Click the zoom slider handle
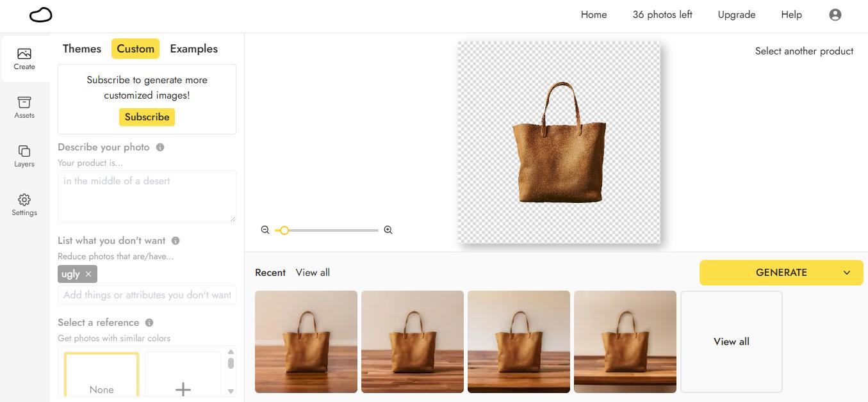The image size is (868, 402). pyautogui.click(x=284, y=230)
